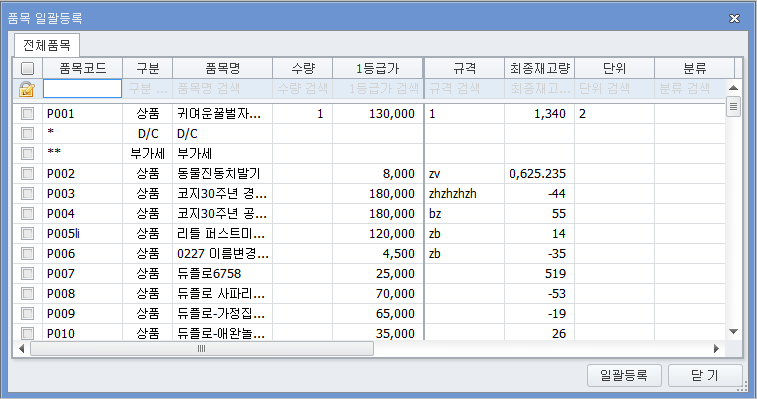Select checkbox for item P007

28,273
